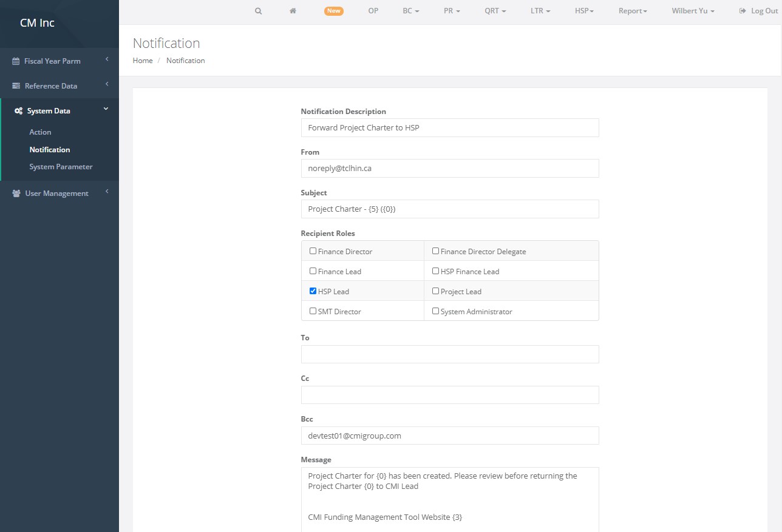Expand the Report dropdown
Screen dimensions: 782x532
click(x=633, y=11)
